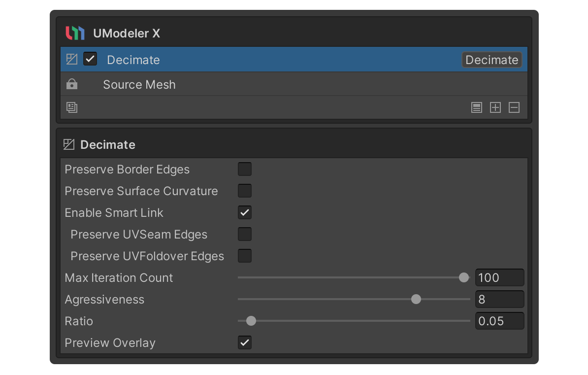Click the Agressiveness label

104,300
